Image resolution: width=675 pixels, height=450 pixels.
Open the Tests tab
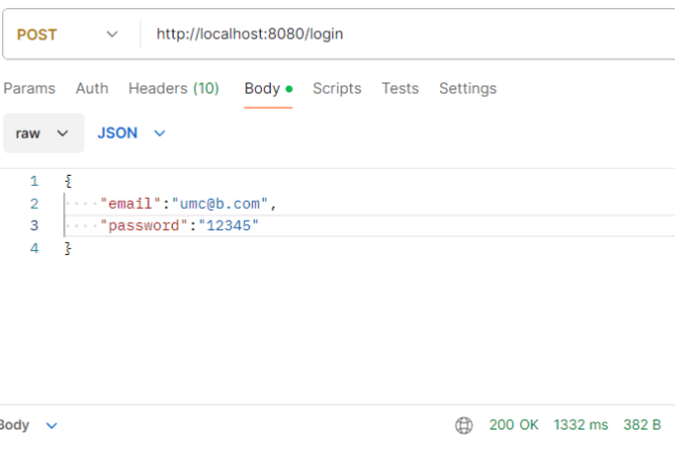click(x=400, y=88)
